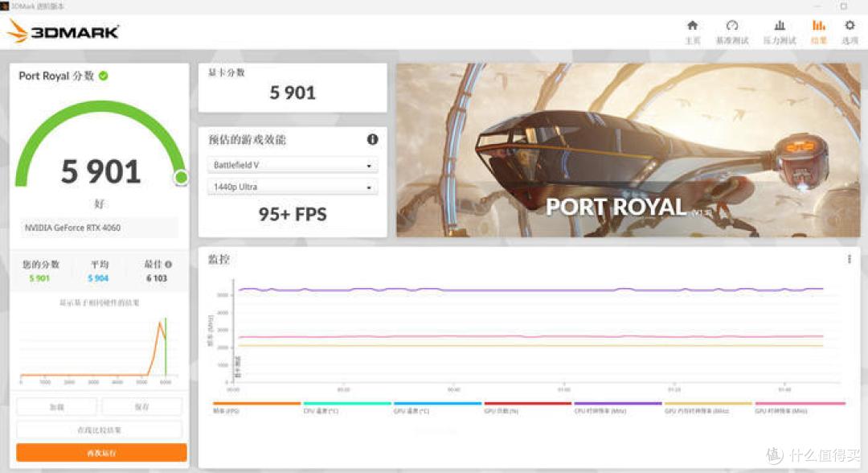Open the Benchmarks speedometer icon
868x473 pixels.
pyautogui.click(x=732, y=32)
